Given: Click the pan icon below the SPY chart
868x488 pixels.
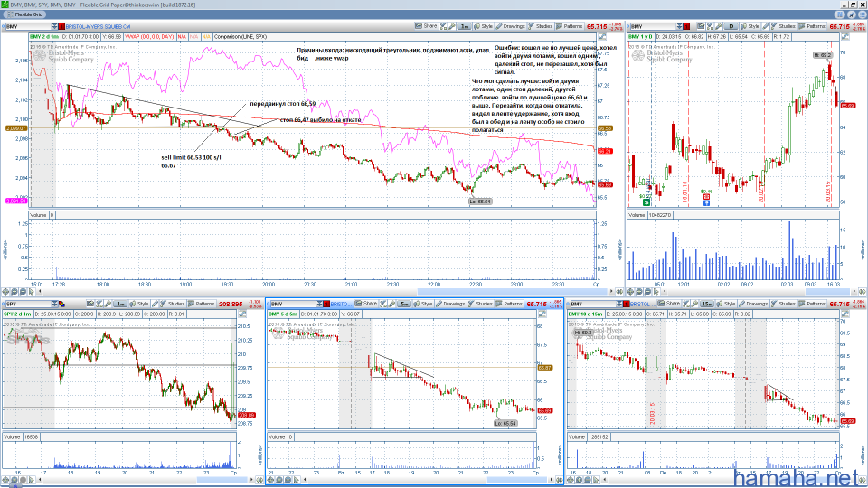Looking at the screenshot, I should pos(6,480).
